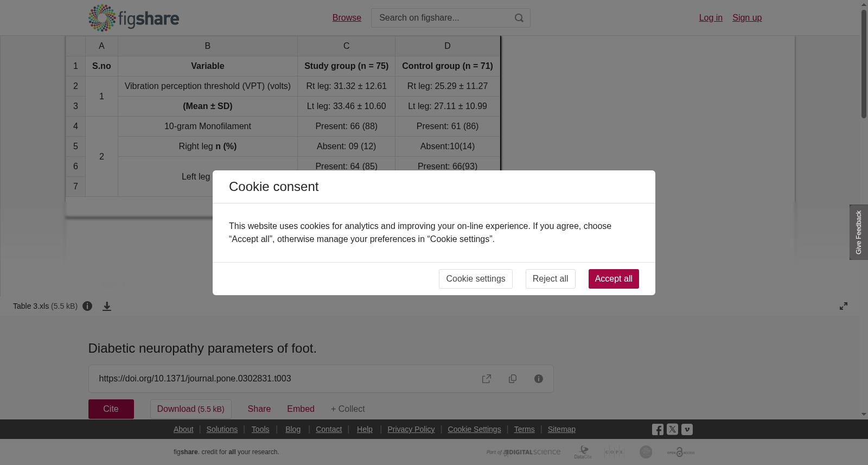Image resolution: width=868 pixels, height=465 pixels.
Task: Open the Browse menu link
Action: coord(347,18)
